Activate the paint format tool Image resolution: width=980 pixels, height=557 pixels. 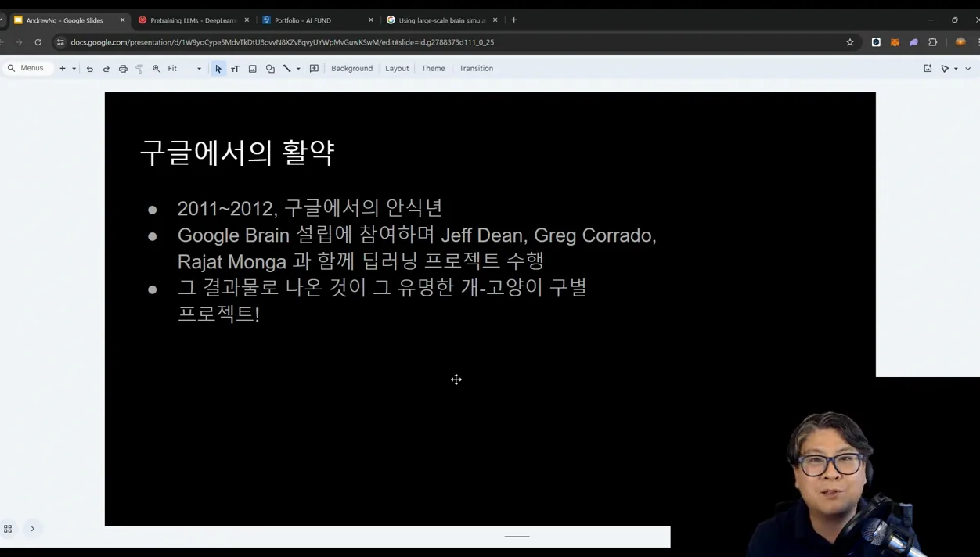point(139,69)
